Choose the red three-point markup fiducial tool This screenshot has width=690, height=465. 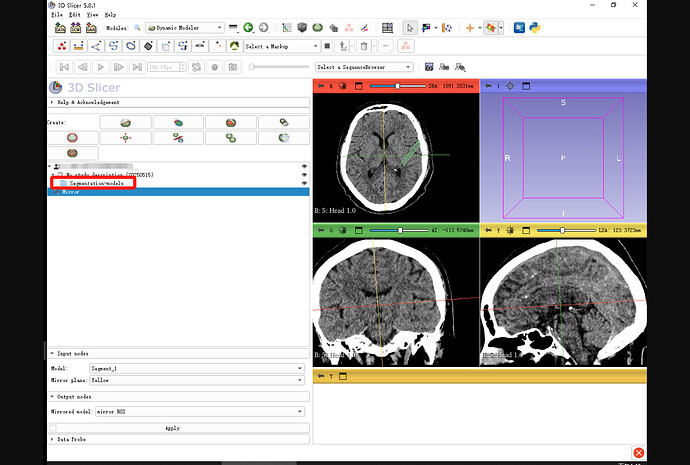[x=62, y=46]
